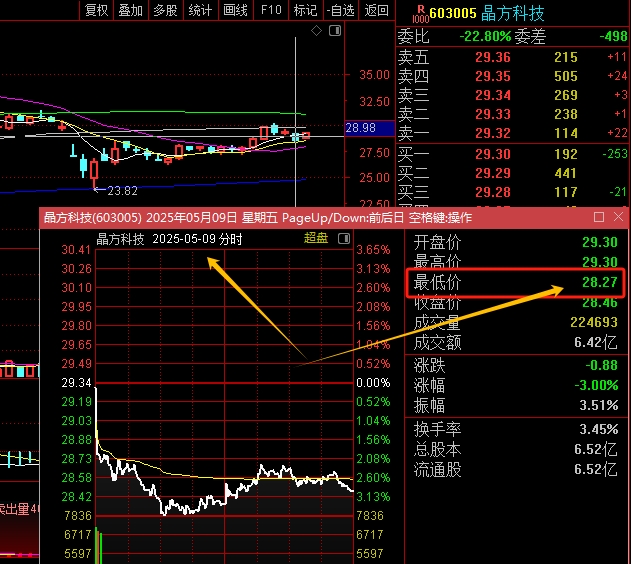Viewport: 631px width, 564px height.
Task: Click the popup title bar date 2025年05月09日
Action: (x=192, y=218)
